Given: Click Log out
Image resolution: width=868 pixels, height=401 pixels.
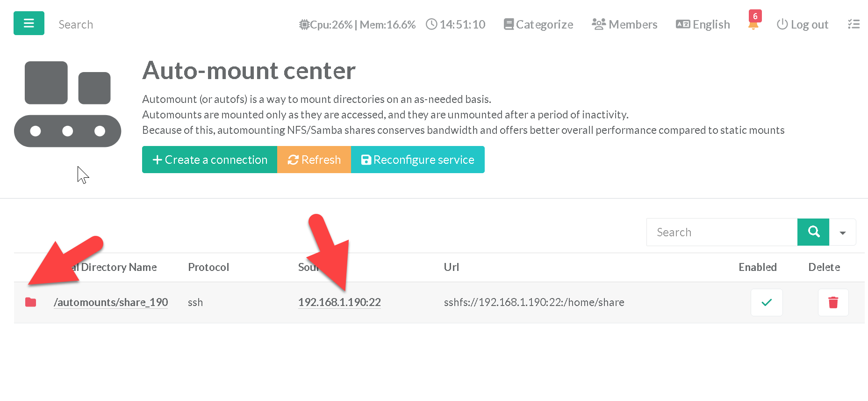Looking at the screenshot, I should click(x=803, y=24).
